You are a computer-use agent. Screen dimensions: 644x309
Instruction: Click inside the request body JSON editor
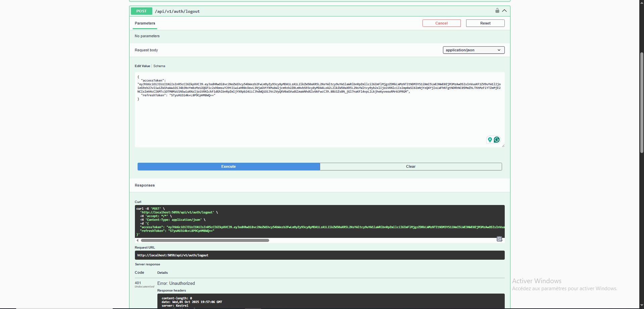pos(319,109)
